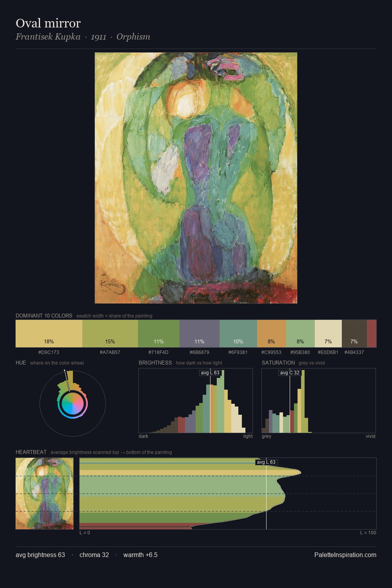Select the #A7AB57 olive swatch
This screenshot has height=588, width=392.
[x=110, y=334]
